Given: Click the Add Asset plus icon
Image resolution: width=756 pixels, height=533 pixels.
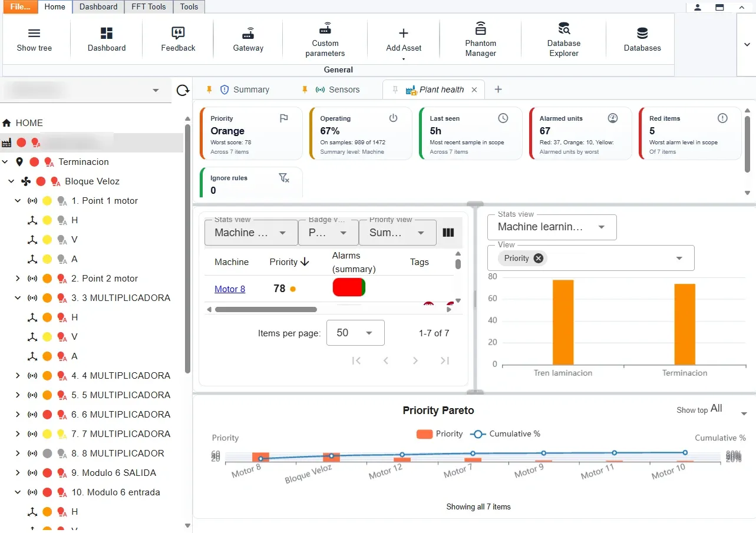Looking at the screenshot, I should coord(404,33).
